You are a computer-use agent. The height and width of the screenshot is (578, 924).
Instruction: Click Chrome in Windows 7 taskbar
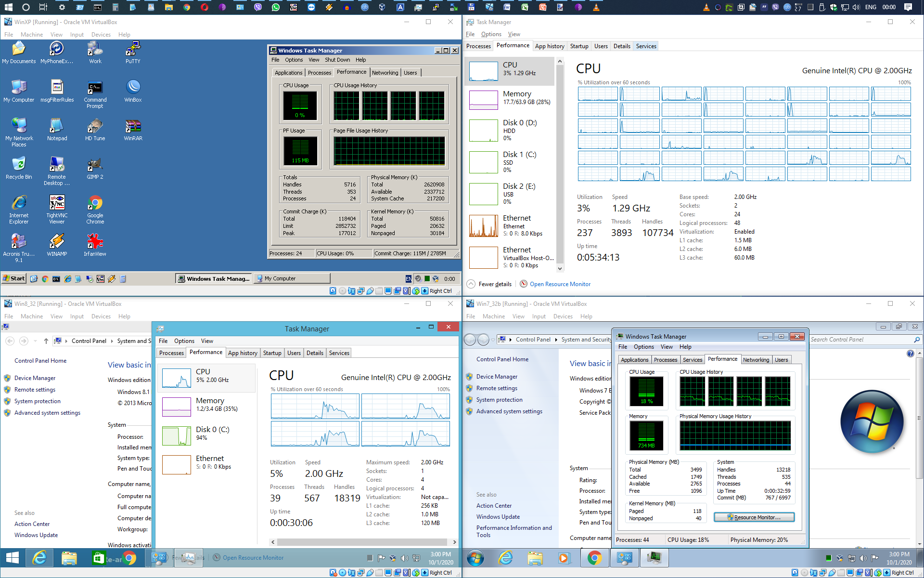click(x=594, y=558)
